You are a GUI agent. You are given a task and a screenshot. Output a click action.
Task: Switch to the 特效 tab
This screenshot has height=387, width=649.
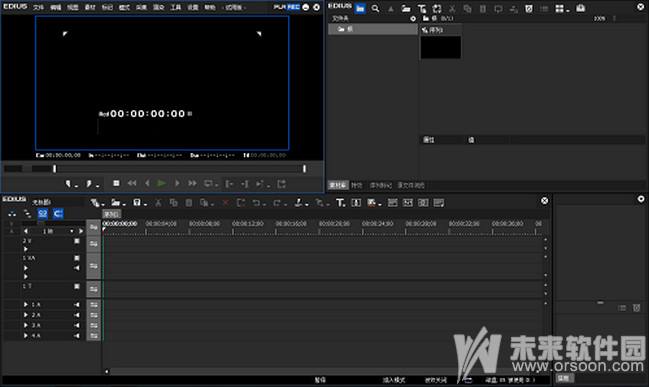pyautogui.click(x=357, y=185)
